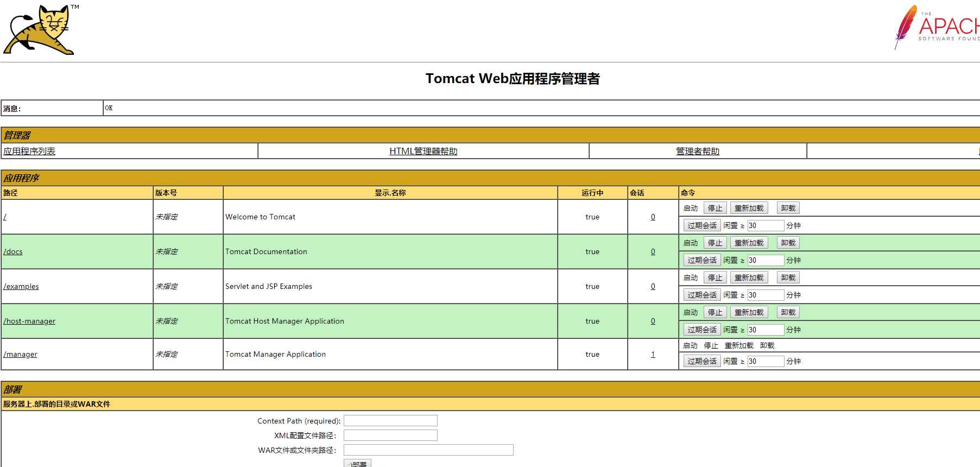Click 过期会话 button in /manager row
This screenshot has height=467, width=980.
702,361
